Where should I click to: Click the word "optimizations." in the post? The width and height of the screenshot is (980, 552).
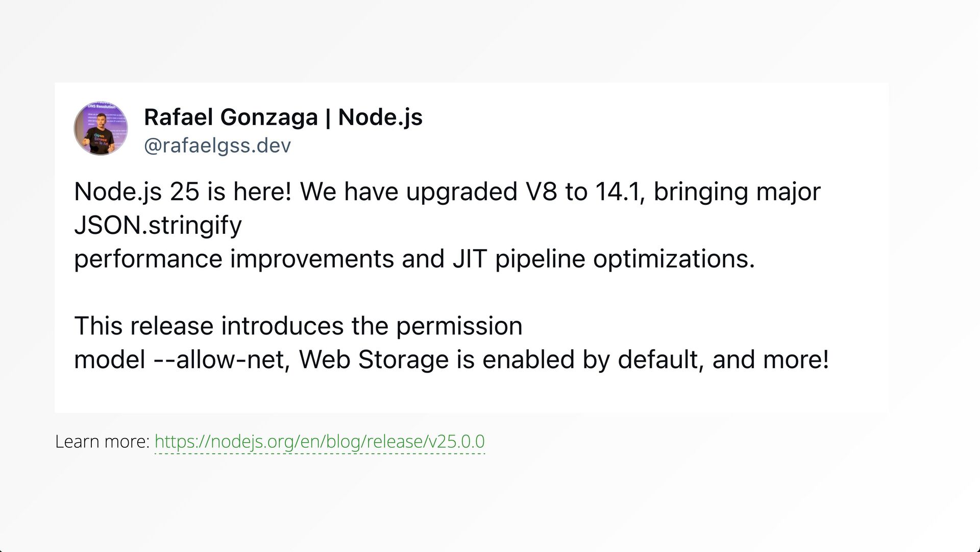[x=674, y=259]
